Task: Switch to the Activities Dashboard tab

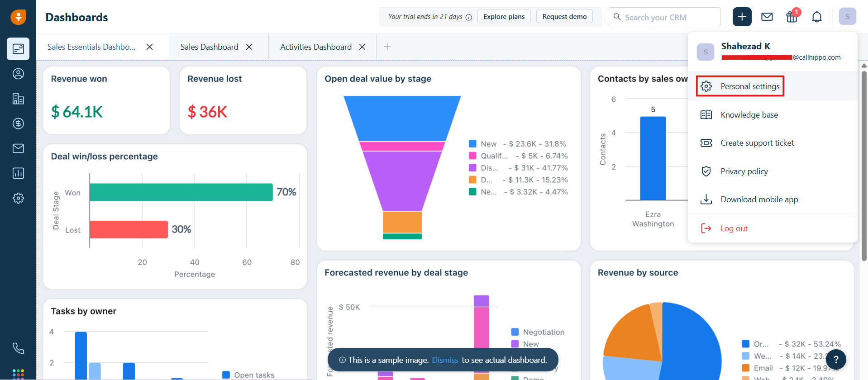Action: pos(316,47)
